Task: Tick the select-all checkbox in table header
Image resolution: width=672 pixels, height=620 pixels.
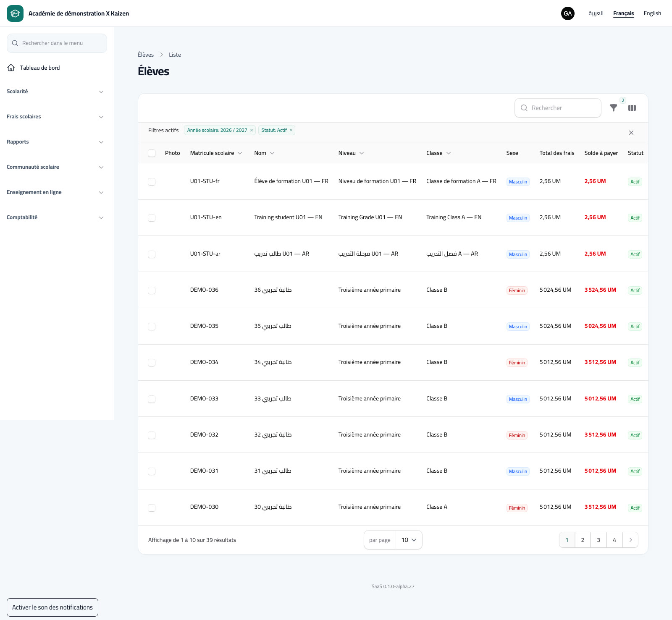Action: (x=152, y=153)
